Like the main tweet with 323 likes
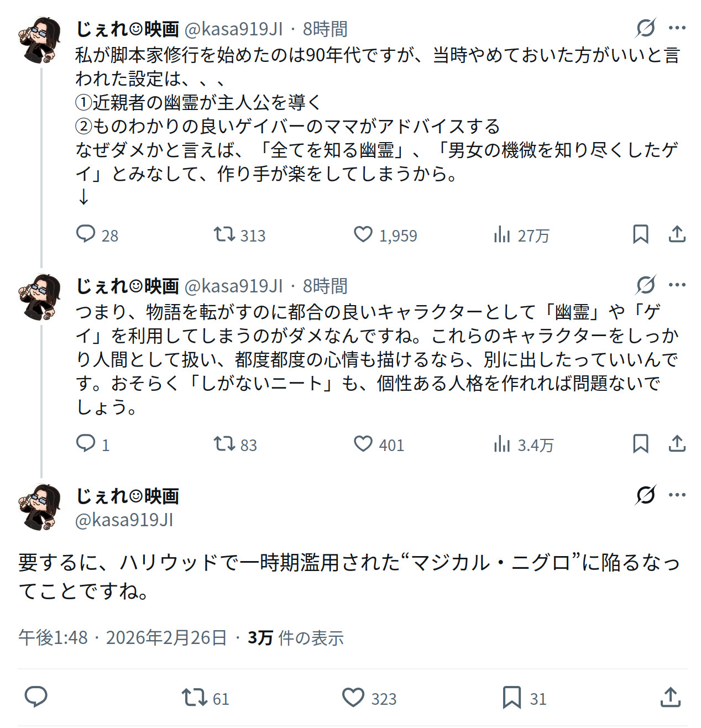The image size is (701, 728). point(353,698)
